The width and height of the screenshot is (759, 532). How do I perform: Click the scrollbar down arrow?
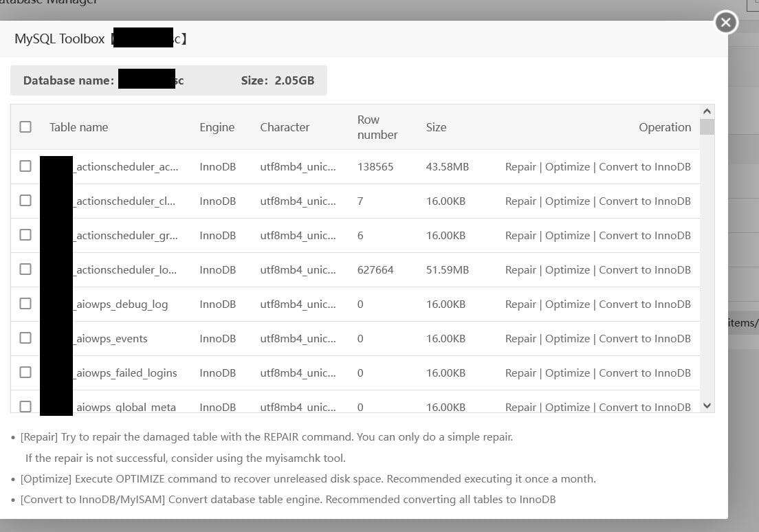[707, 406]
